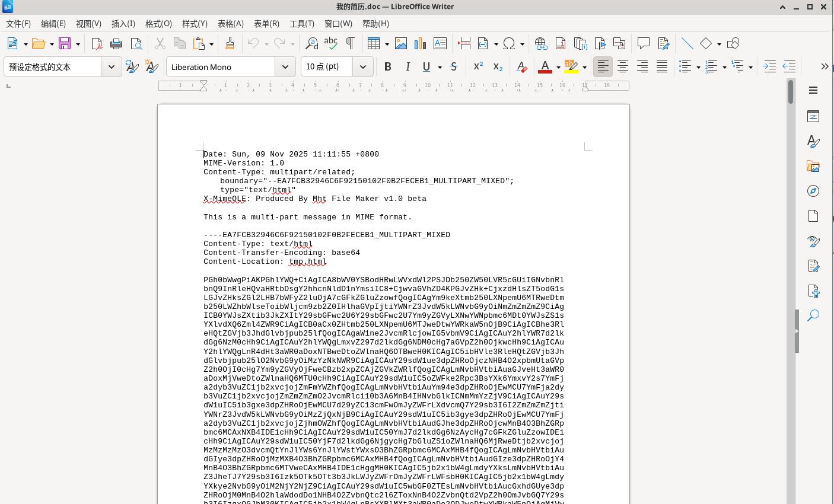Insert a comment using toolbar icon
Image resolution: width=834 pixels, height=504 pixels.
[x=643, y=44]
